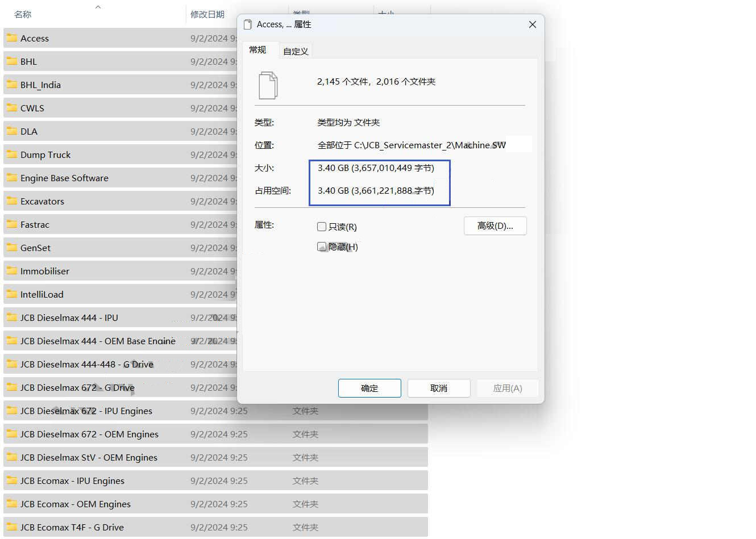Image resolution: width=756 pixels, height=539 pixels.
Task: Open the Fastrac folder icon
Action: point(12,224)
